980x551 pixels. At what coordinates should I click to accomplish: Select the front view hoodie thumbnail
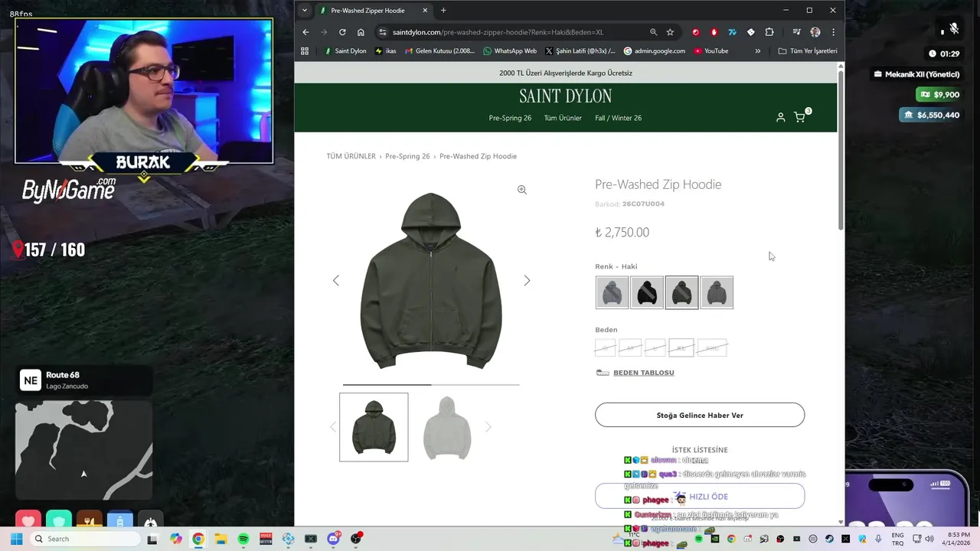[x=374, y=427]
